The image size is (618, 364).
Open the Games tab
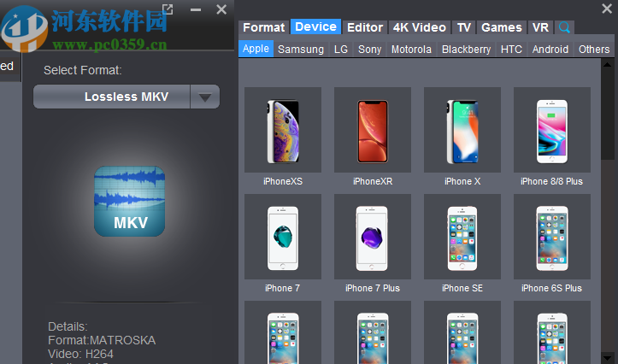[x=502, y=27]
